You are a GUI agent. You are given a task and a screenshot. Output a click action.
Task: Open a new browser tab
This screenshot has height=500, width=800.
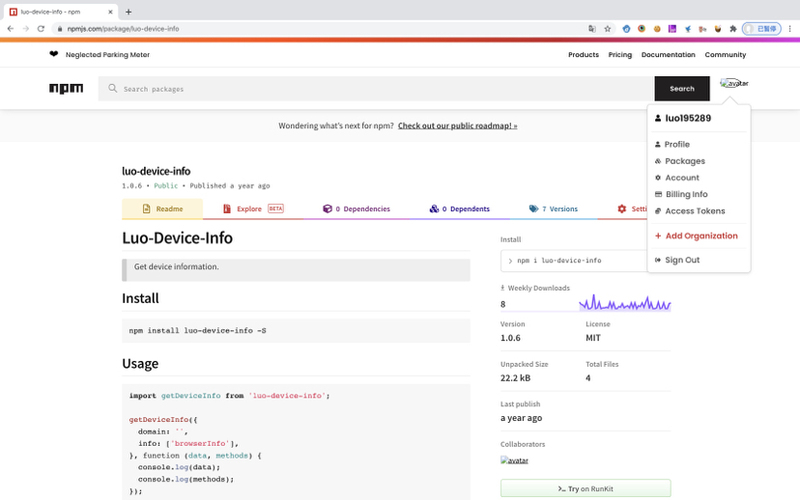click(129, 12)
